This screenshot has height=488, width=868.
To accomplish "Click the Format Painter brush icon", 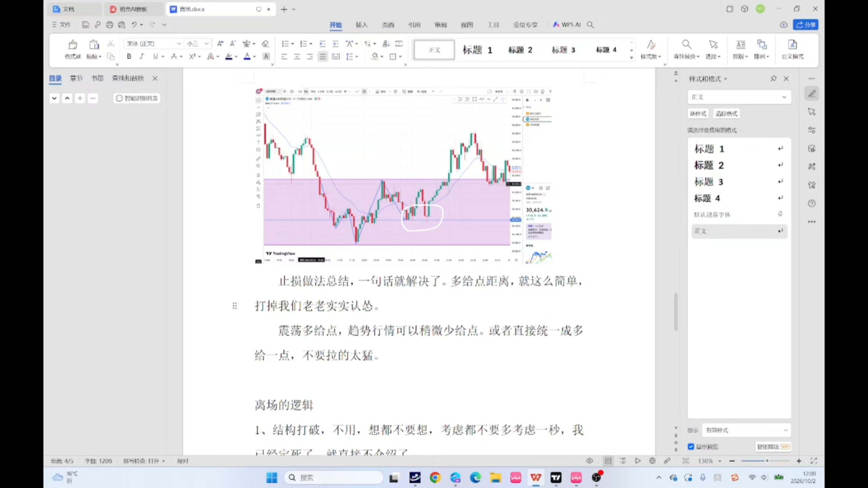I will pyautogui.click(x=73, y=44).
